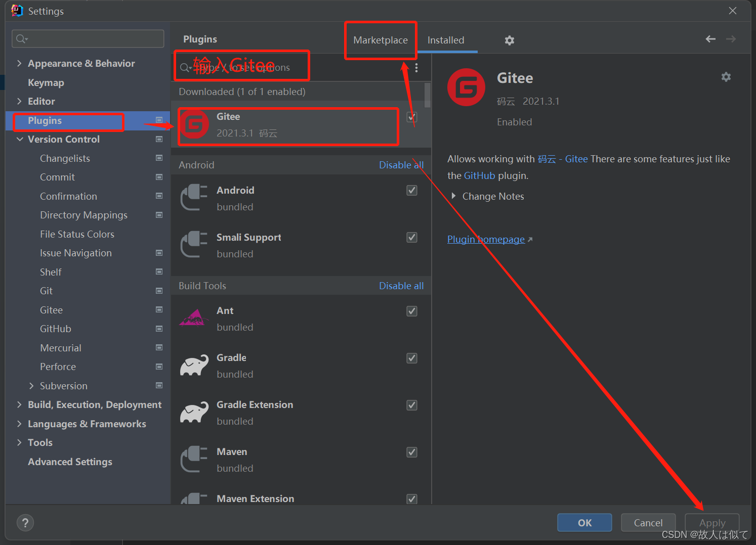Collapse the Version Control node

20,139
